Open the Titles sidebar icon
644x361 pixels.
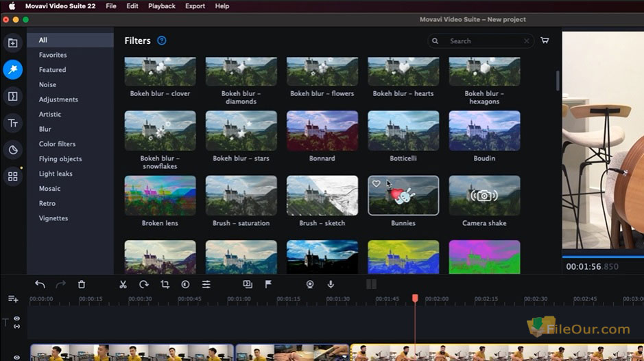13,123
